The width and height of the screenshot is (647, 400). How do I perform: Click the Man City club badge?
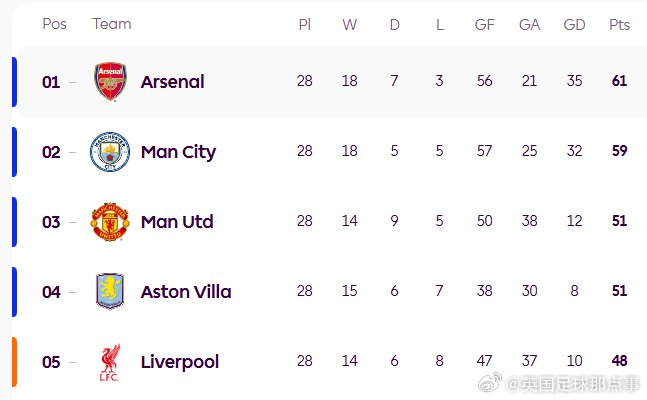[110, 152]
